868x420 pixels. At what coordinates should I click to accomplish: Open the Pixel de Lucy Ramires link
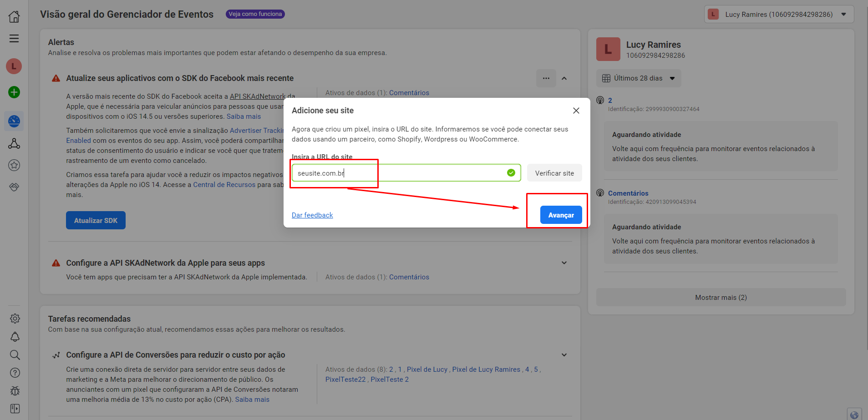pos(486,369)
